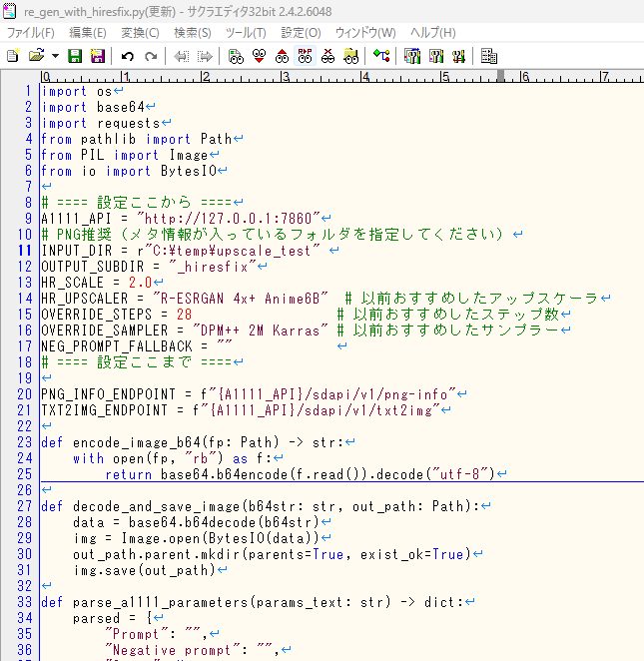Open the 変換(C) menu
The height and width of the screenshot is (661, 644).
pyautogui.click(x=140, y=33)
